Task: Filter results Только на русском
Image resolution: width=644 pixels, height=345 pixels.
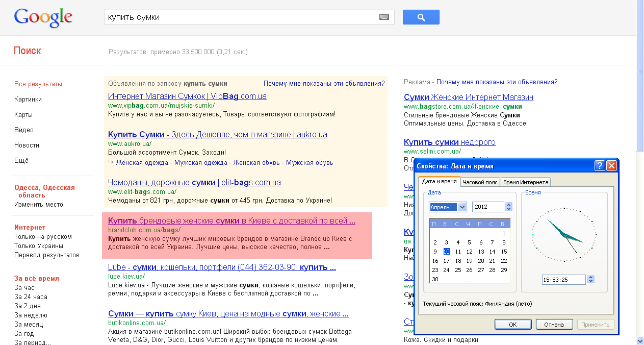Action: coord(43,237)
